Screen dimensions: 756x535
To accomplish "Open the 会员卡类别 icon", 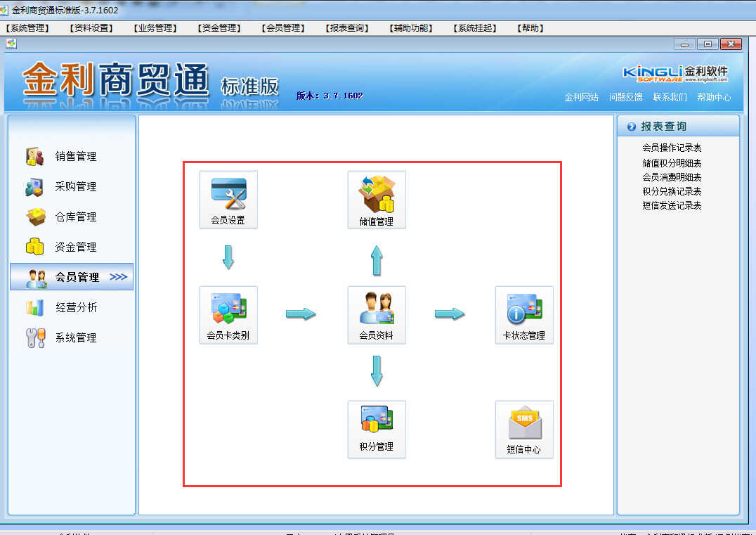I will [228, 314].
